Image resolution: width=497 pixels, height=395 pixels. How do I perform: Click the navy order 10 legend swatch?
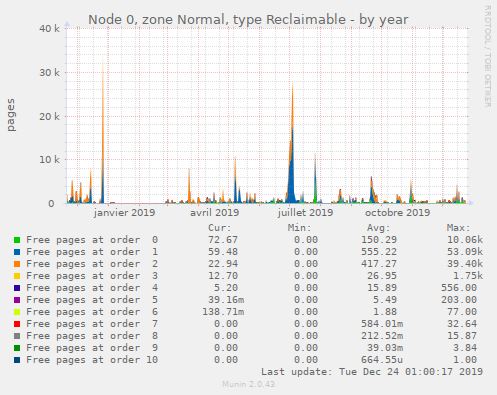tap(17, 360)
